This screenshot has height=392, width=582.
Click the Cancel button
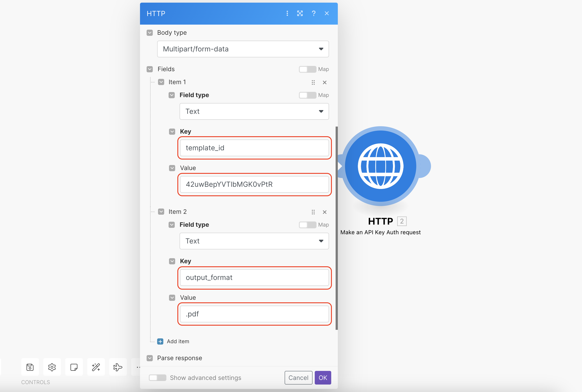[298, 378]
